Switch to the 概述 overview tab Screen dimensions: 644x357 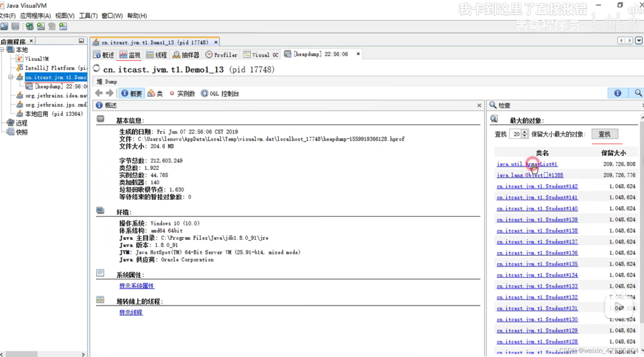tap(104, 55)
